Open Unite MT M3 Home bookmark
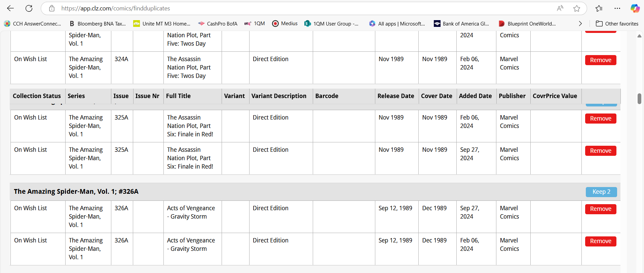644x273 pixels. [x=162, y=24]
